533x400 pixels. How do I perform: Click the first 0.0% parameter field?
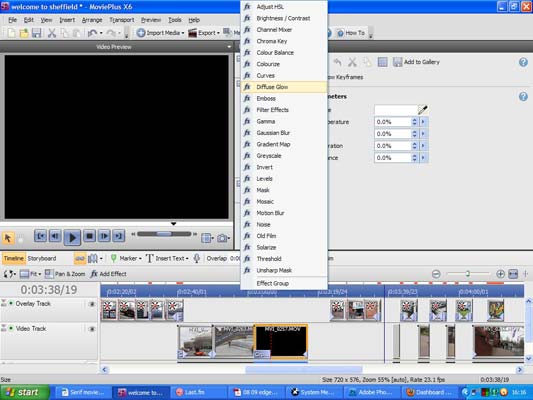pyautogui.click(x=393, y=122)
